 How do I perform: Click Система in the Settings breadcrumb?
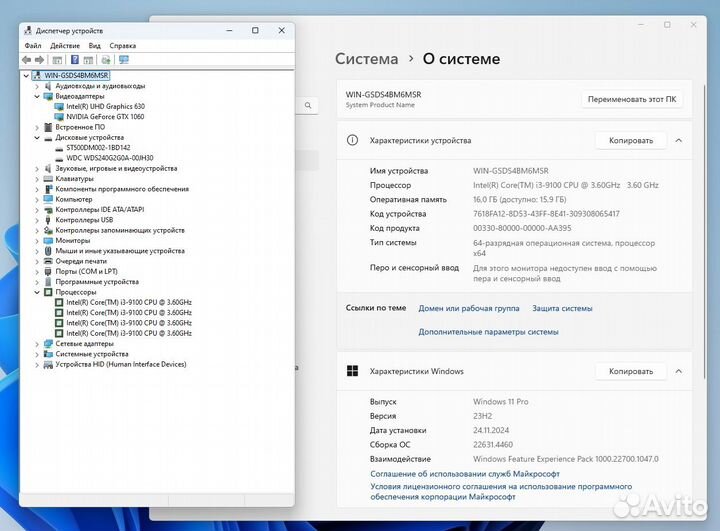click(x=366, y=59)
